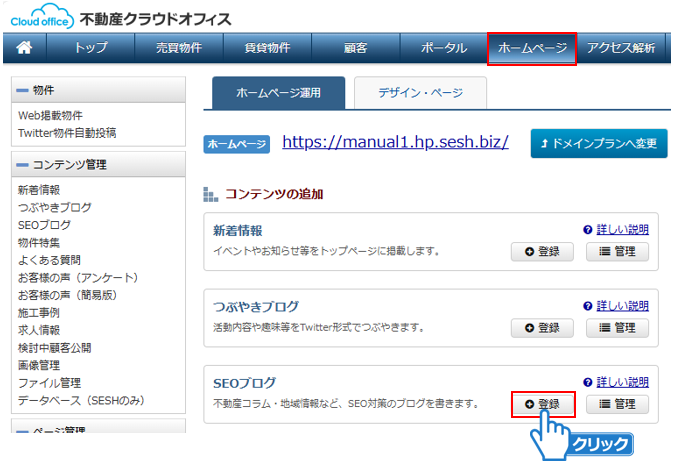The width and height of the screenshot is (678, 469).
Task: Click the home icon in navigation bar
Action: [x=24, y=47]
